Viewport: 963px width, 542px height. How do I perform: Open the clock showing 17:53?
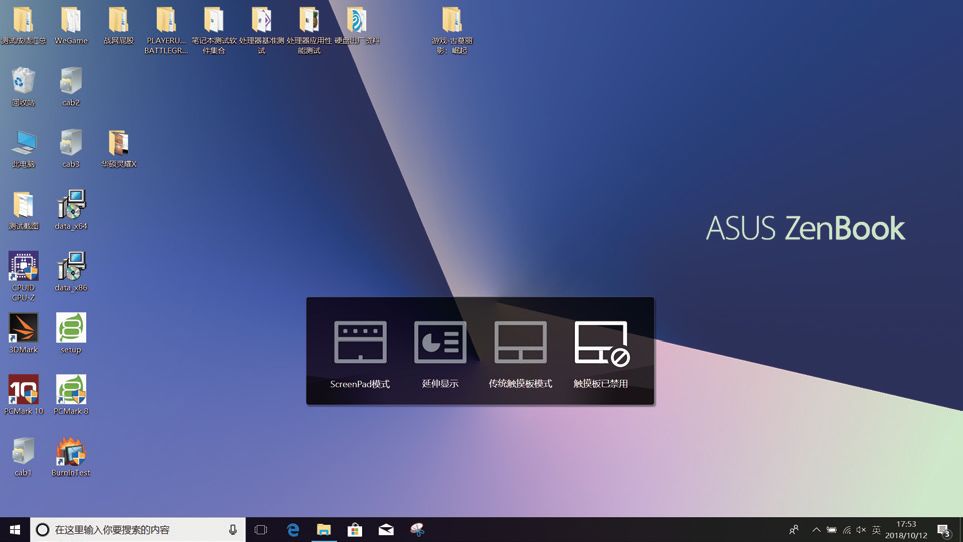tap(906, 530)
